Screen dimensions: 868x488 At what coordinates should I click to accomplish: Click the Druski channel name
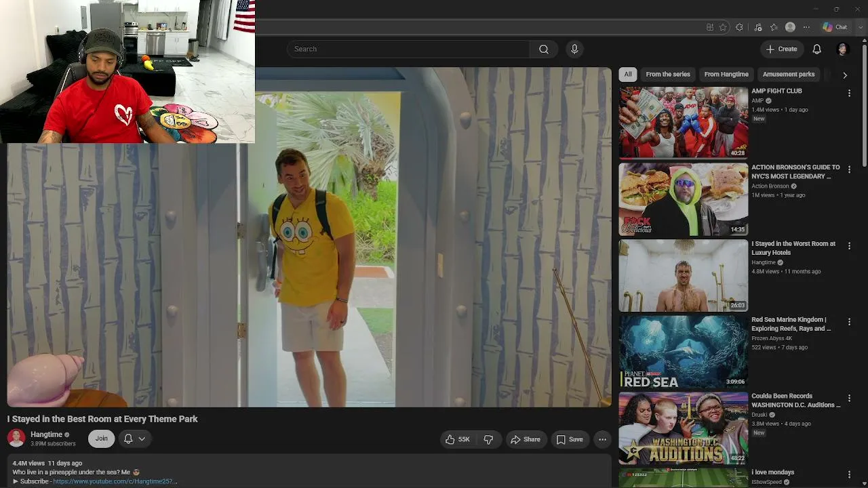pyautogui.click(x=759, y=415)
